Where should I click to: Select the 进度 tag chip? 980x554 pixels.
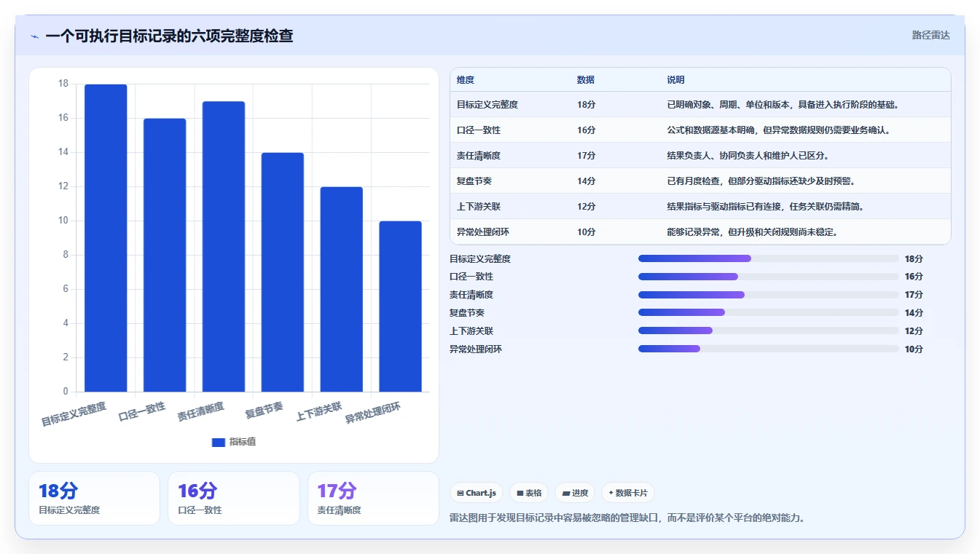click(575, 493)
